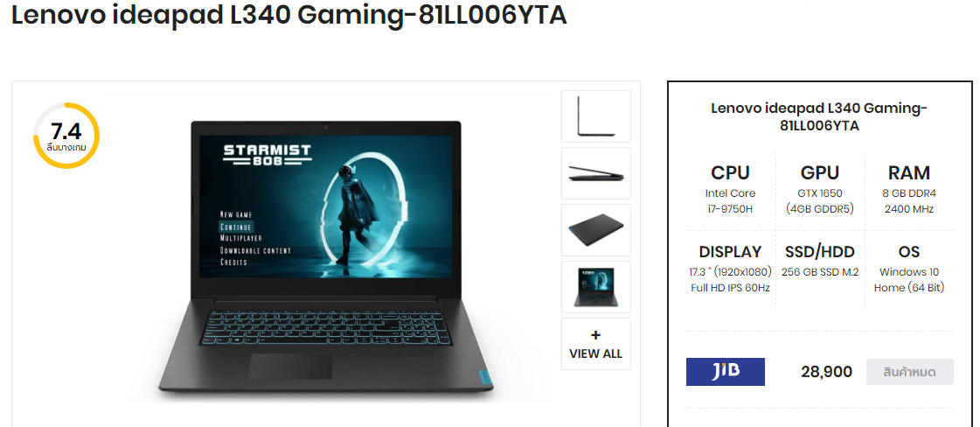The image size is (980, 427).
Task: Click the SSD/HDD 256 GB spec
Action: (x=820, y=260)
